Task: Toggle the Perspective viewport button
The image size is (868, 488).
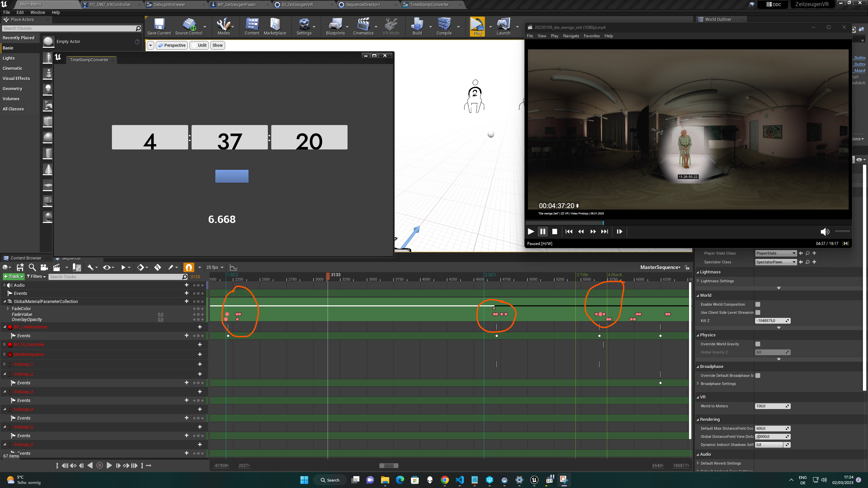Action: click(x=172, y=45)
